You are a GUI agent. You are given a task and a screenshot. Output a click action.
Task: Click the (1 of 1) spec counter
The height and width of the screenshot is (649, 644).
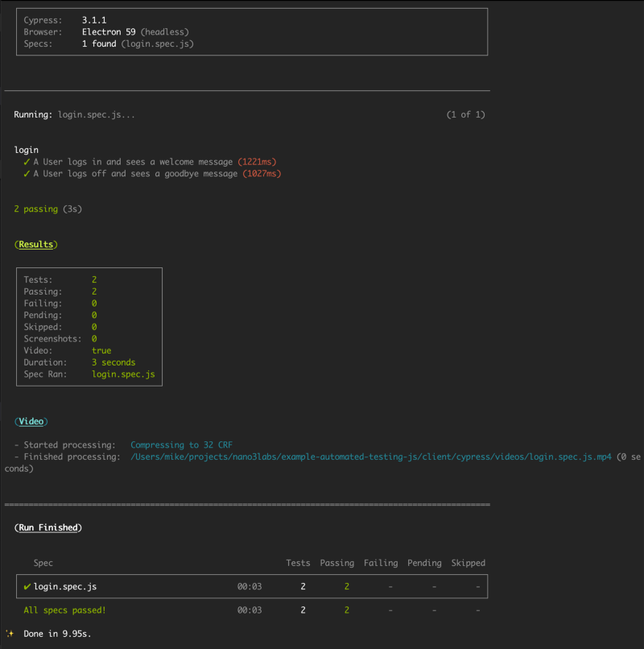(465, 115)
